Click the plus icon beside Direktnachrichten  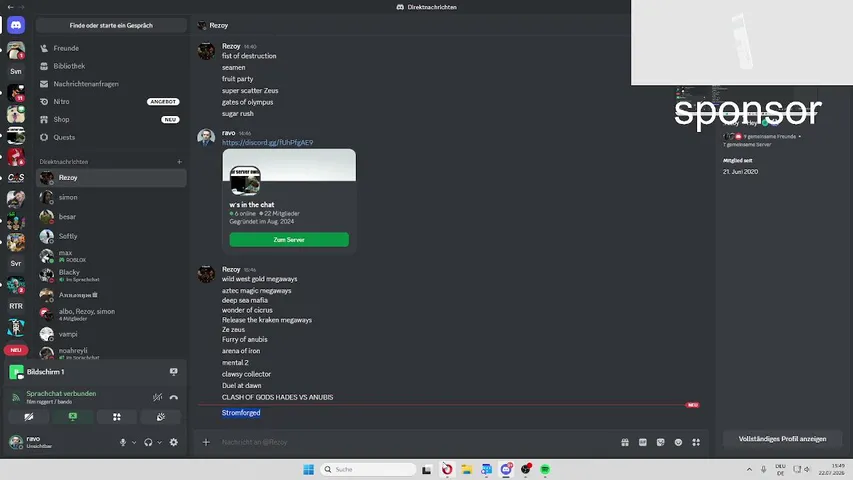click(180, 162)
